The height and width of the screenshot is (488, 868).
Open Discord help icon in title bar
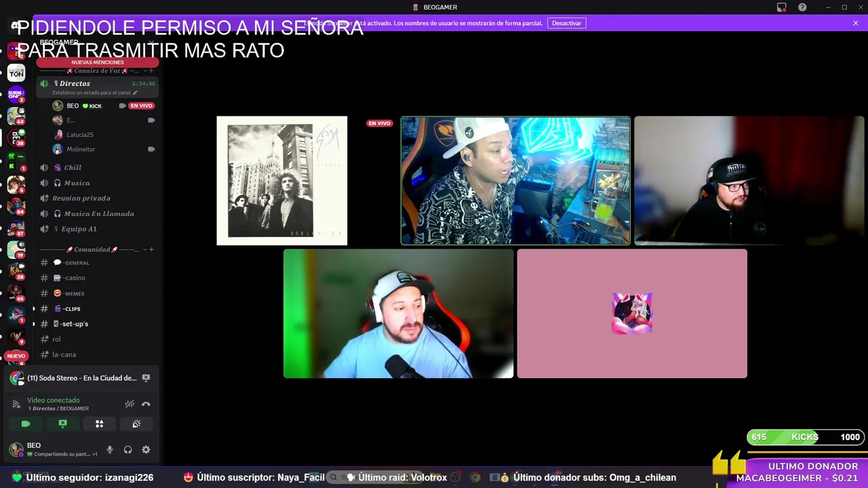click(x=802, y=7)
